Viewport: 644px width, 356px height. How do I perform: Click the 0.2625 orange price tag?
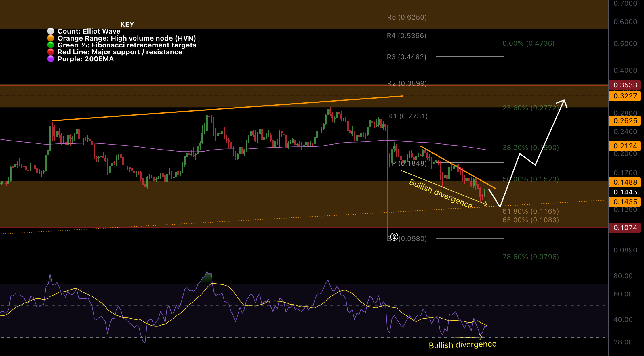click(625, 121)
